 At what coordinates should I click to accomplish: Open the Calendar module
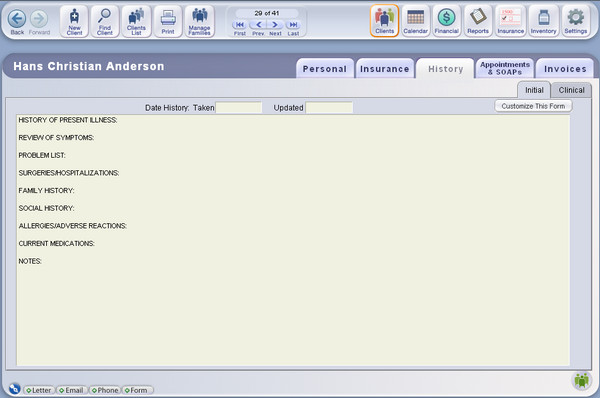(416, 21)
